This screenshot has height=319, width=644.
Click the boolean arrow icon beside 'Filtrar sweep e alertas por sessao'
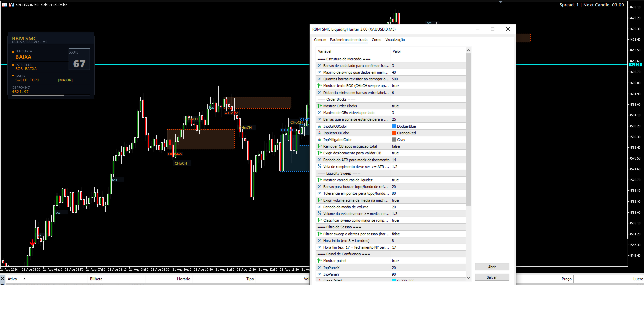click(x=319, y=234)
